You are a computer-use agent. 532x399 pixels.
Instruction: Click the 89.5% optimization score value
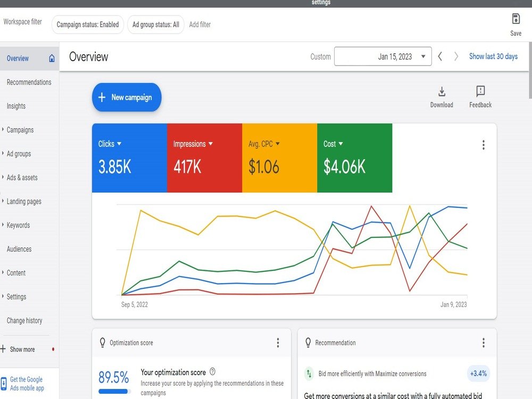coord(113,377)
